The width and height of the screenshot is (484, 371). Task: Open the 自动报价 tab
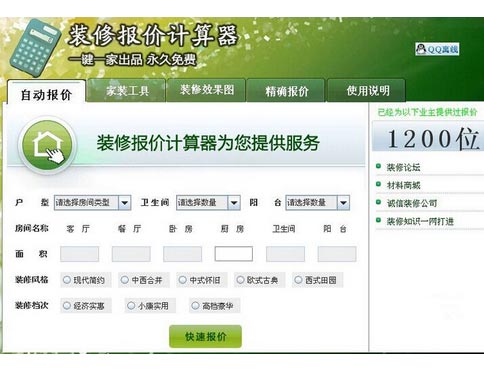click(x=46, y=92)
